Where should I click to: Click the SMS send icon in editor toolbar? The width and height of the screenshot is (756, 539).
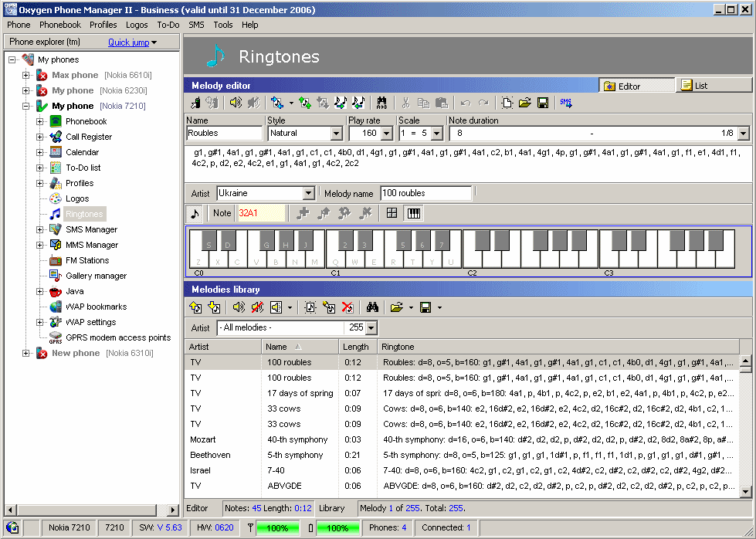pyautogui.click(x=566, y=103)
